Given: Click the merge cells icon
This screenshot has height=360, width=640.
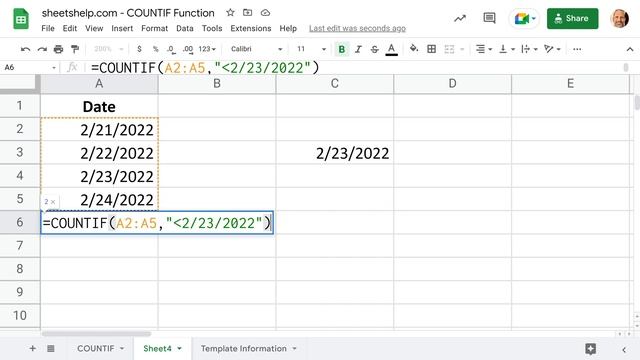Looking at the screenshot, I should pos(449,49).
